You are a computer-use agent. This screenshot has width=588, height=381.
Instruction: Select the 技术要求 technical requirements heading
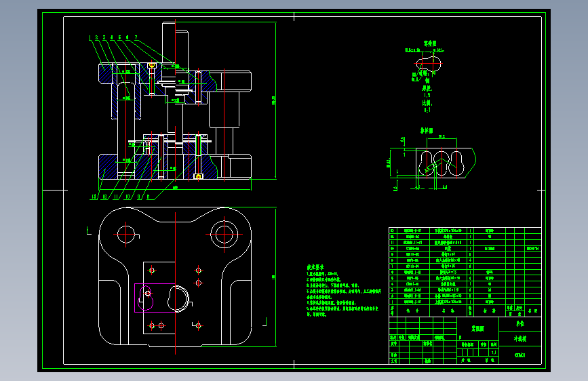pos(315,267)
